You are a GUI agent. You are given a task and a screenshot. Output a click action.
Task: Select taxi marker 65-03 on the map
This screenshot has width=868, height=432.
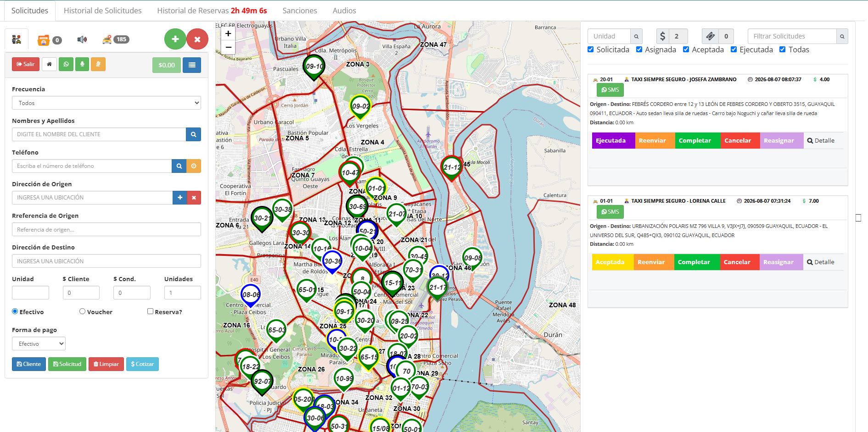click(276, 331)
